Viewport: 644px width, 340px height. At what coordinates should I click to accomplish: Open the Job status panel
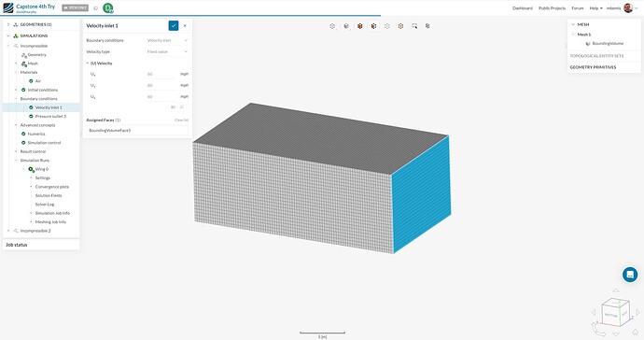pos(41,245)
